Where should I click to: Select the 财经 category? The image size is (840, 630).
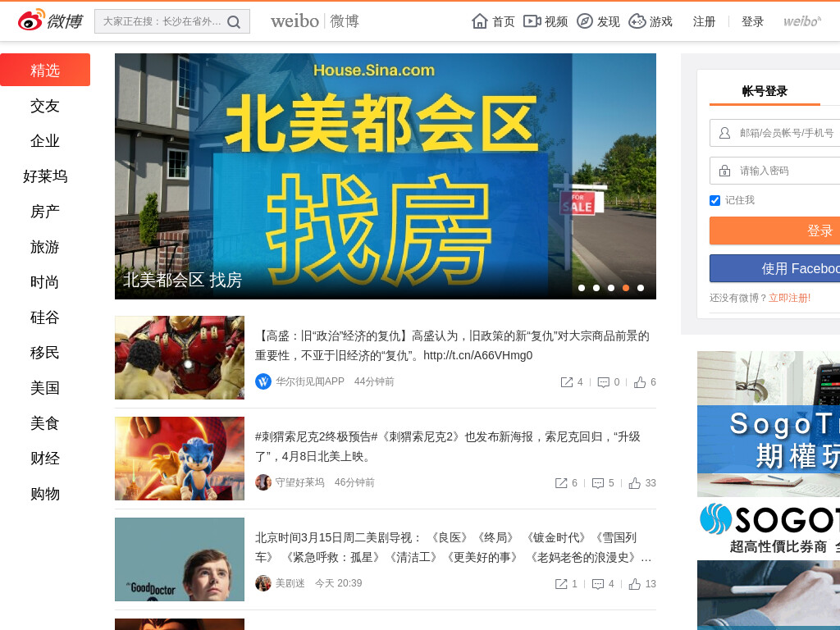tap(45, 459)
